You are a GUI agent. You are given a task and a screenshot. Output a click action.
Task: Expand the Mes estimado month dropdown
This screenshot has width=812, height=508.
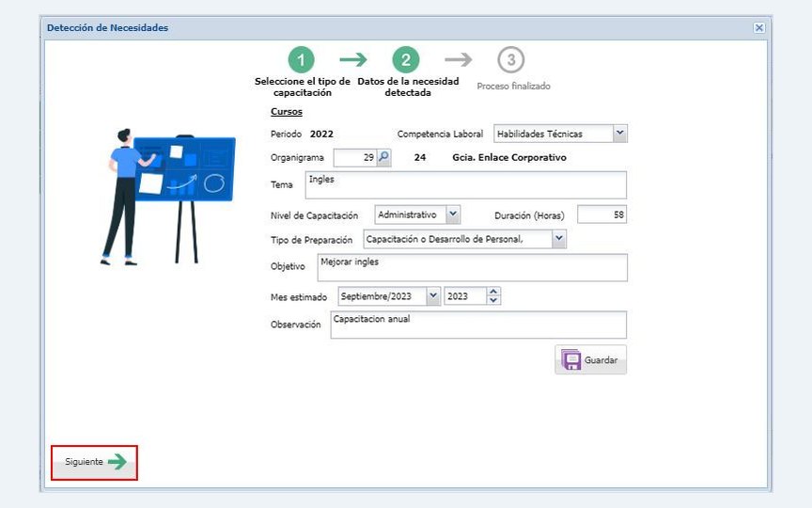tap(433, 296)
